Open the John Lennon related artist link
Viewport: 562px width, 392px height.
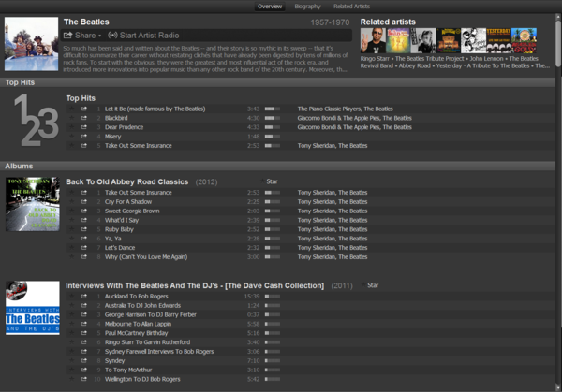[x=486, y=59]
